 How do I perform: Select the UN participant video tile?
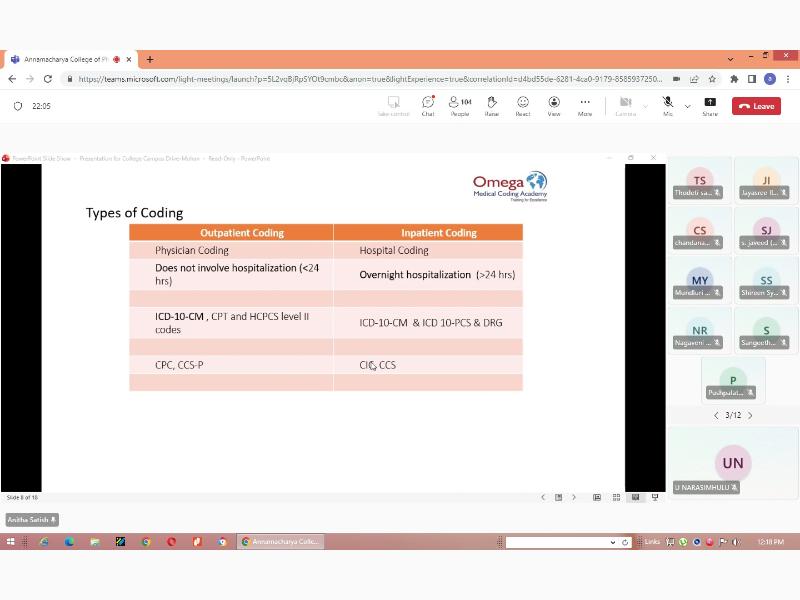733,462
